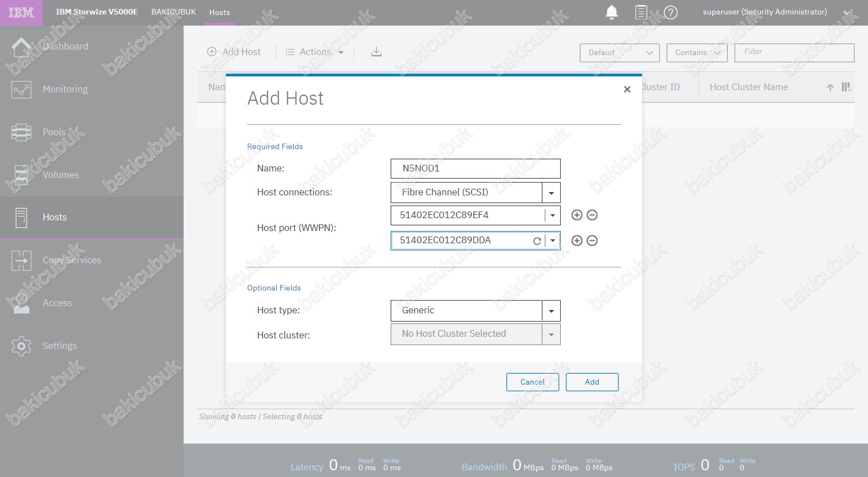Expand the second WWPN 51402EC012C89DDA dropdown
The width and height of the screenshot is (868, 477).
[553, 241]
